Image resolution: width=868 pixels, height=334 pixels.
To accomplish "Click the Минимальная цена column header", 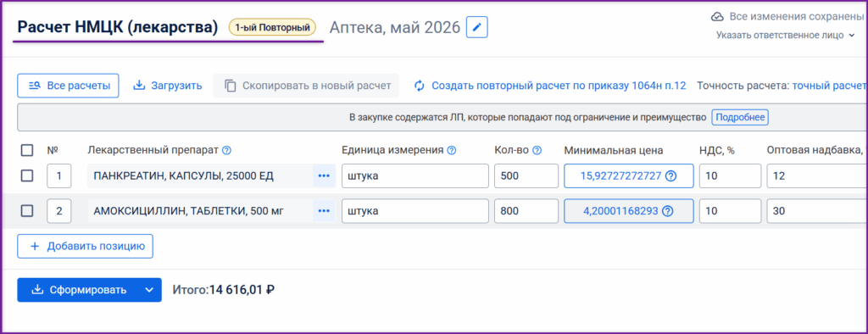I will 614,150.
